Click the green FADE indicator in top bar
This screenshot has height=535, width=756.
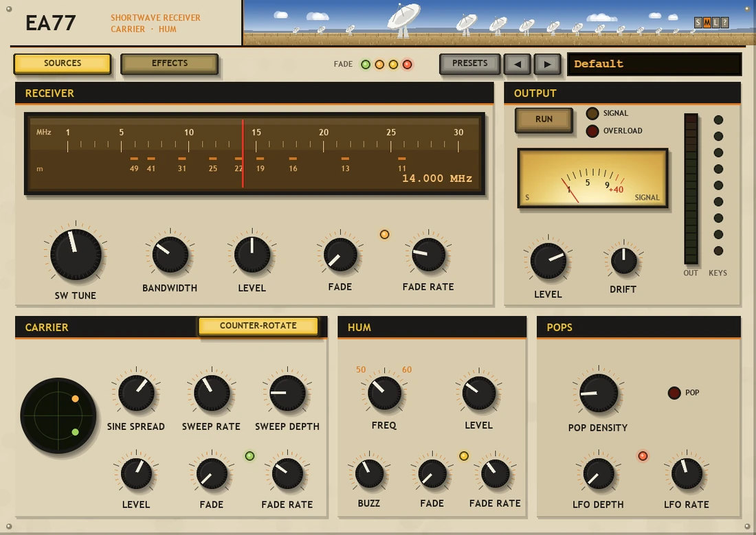coord(366,65)
